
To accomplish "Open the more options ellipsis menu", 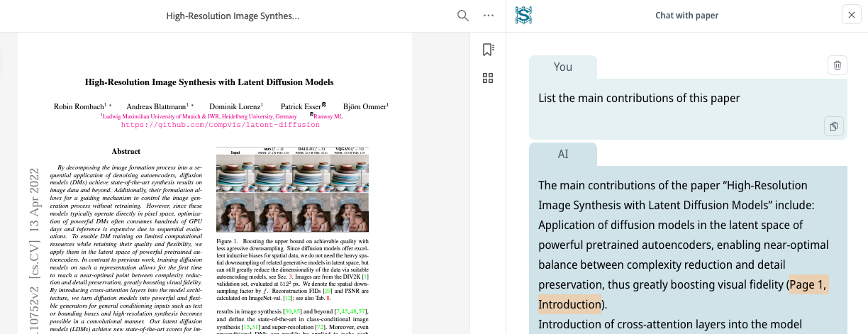I will 488,16.
